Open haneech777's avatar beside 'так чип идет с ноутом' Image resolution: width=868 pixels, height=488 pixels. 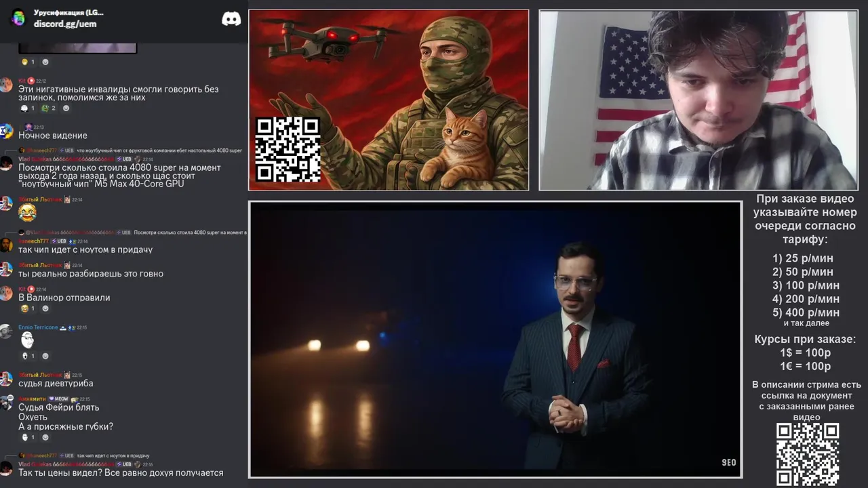tap(6, 245)
